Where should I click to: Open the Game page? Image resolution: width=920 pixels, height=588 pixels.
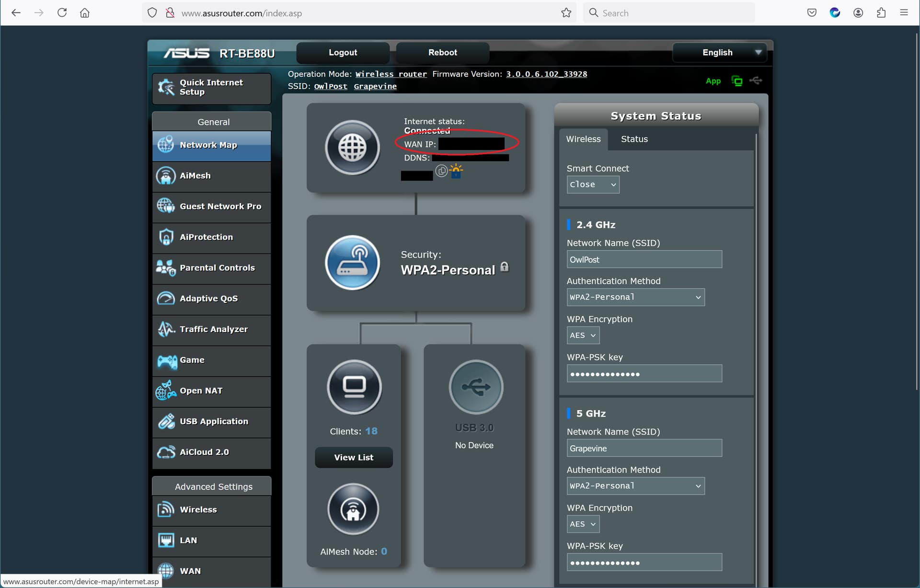[212, 360]
